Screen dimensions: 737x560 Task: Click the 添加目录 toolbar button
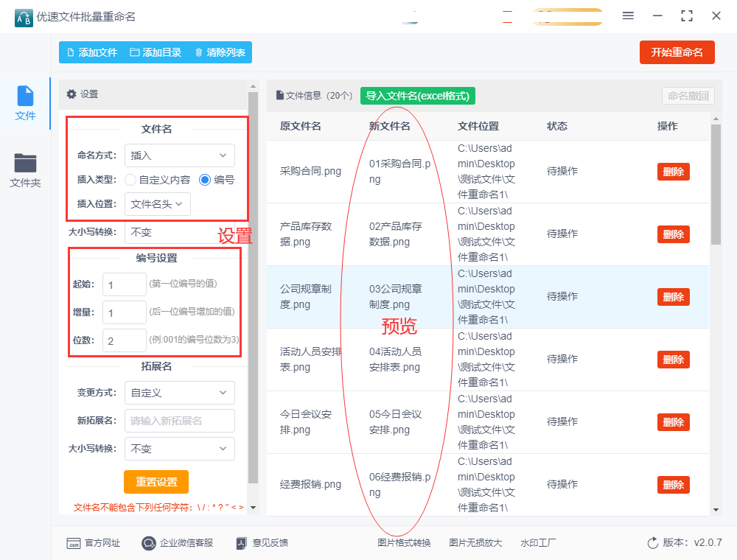(156, 52)
